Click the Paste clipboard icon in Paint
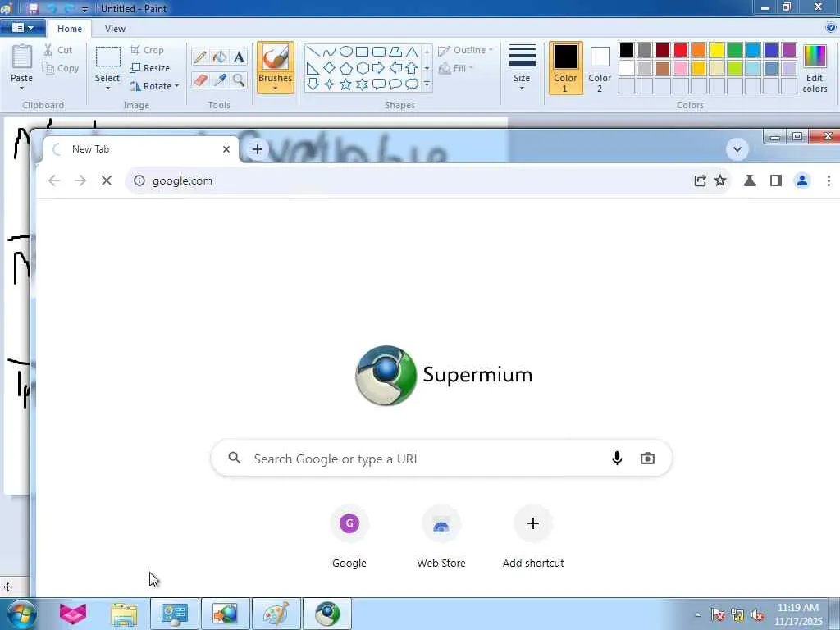 22,57
